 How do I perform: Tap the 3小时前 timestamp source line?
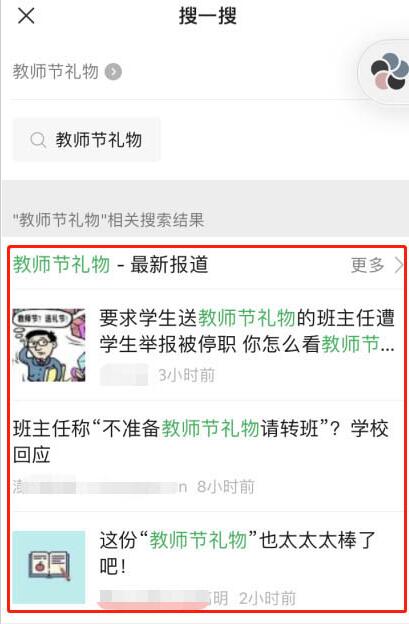point(158,375)
